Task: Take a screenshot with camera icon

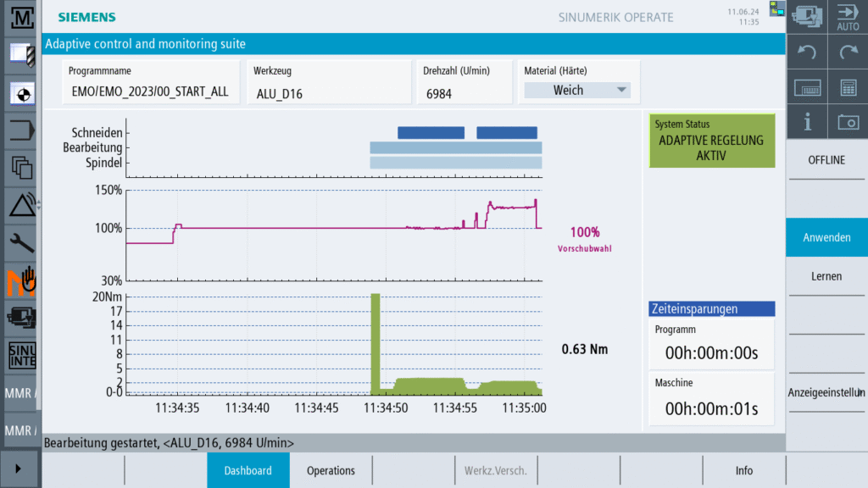Action: point(848,122)
